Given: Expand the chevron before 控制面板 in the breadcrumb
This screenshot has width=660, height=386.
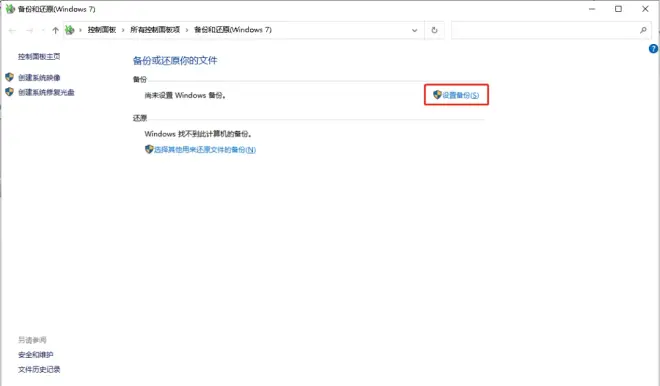Looking at the screenshot, I should (x=80, y=30).
